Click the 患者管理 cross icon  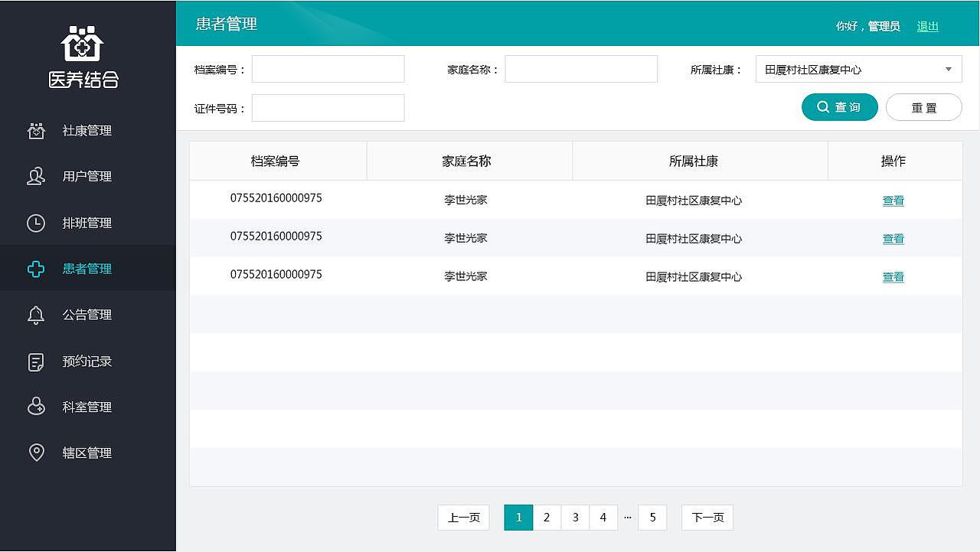[36, 269]
